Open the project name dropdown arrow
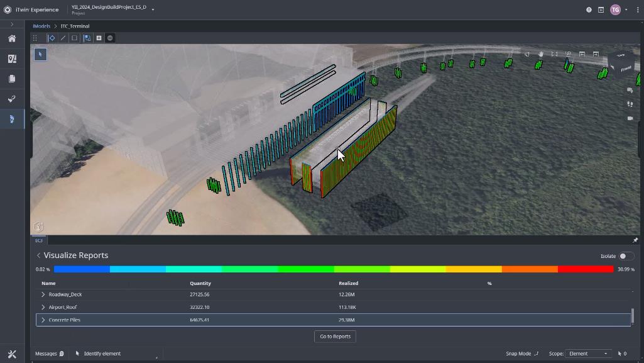This screenshot has height=363, width=644. tap(153, 9)
